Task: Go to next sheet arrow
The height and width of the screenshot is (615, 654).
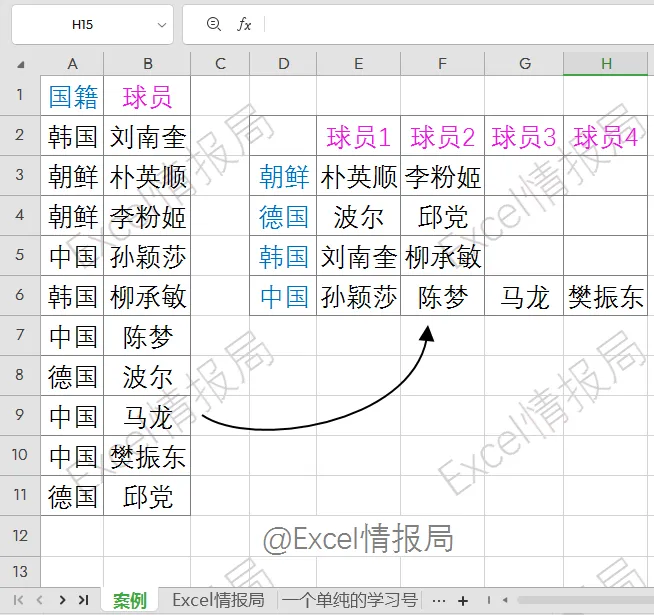Action: pos(62,600)
